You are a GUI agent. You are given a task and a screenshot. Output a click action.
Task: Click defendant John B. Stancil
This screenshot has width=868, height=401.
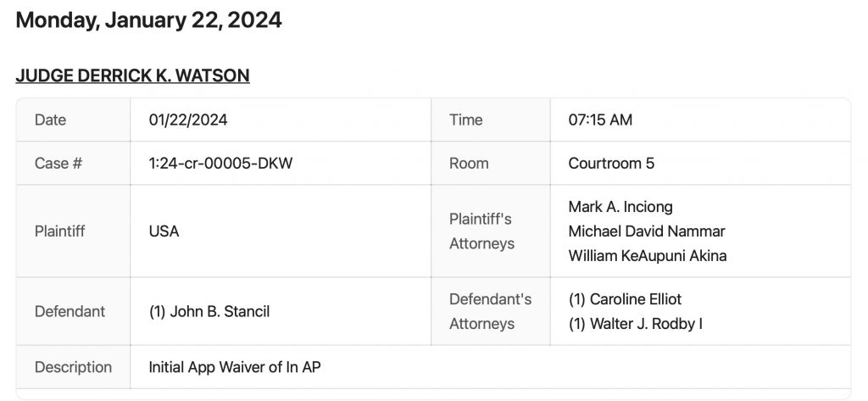(209, 311)
